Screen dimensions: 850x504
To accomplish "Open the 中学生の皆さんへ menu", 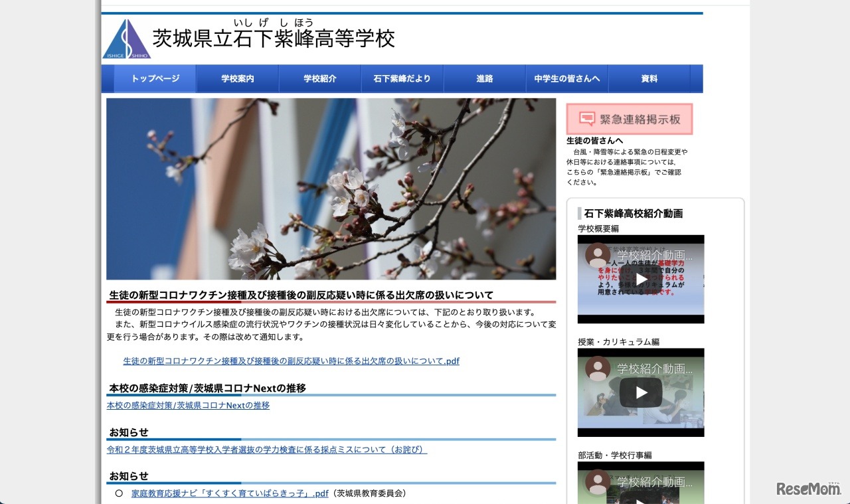I will pos(567,78).
